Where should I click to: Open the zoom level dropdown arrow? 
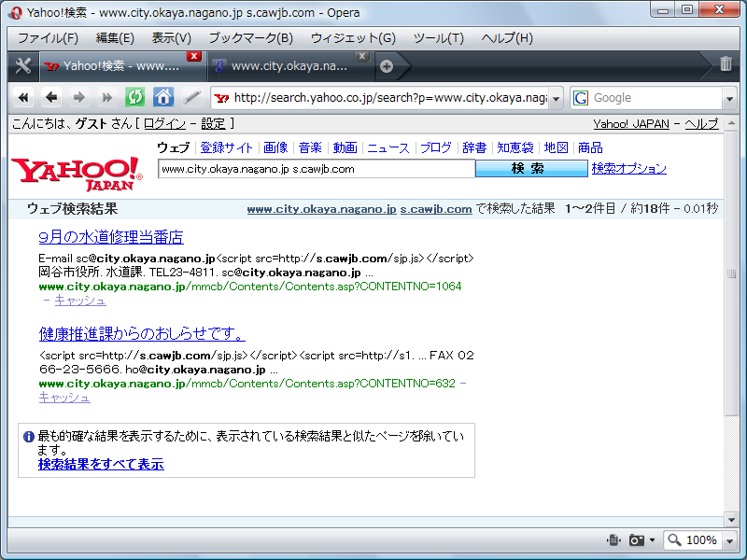click(729, 540)
